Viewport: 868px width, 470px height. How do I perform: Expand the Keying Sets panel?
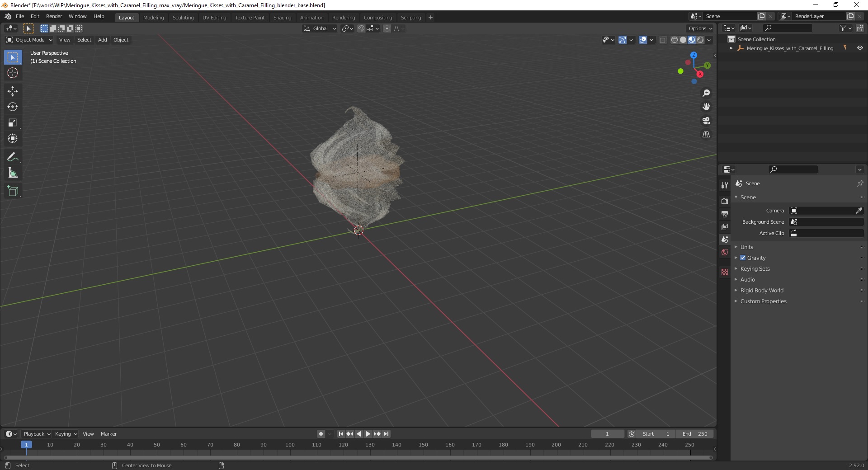click(755, 268)
